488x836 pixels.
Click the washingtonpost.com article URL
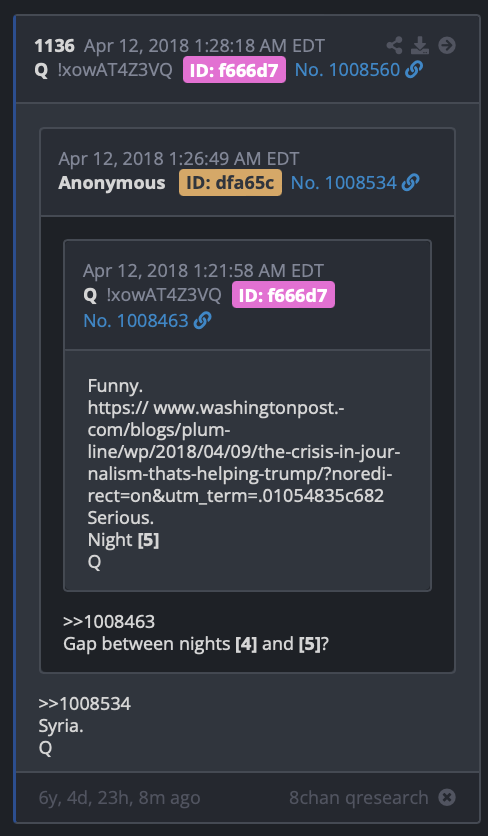coord(244,452)
